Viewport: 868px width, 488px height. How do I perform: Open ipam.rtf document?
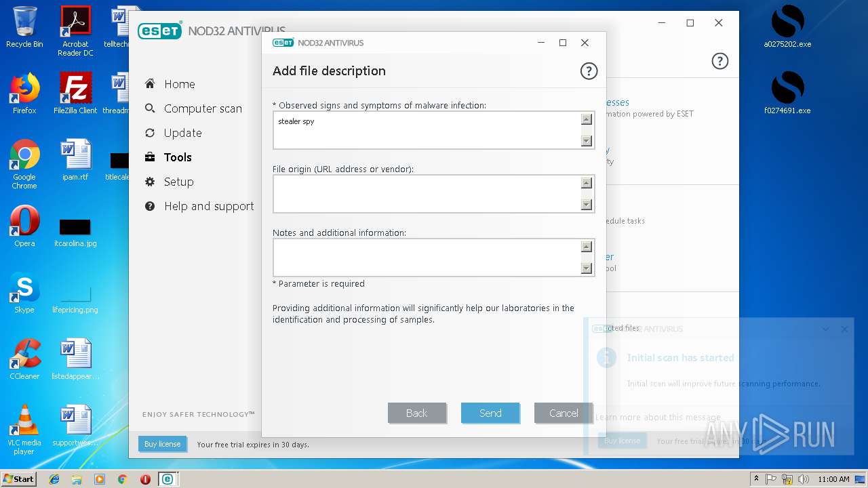tap(75, 159)
